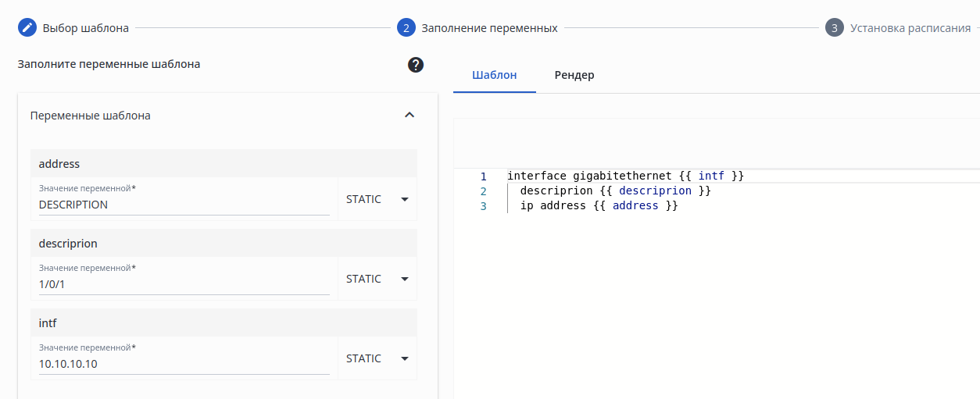
Task: Click the intf value field containing 10.10.10.10
Action: [184, 364]
